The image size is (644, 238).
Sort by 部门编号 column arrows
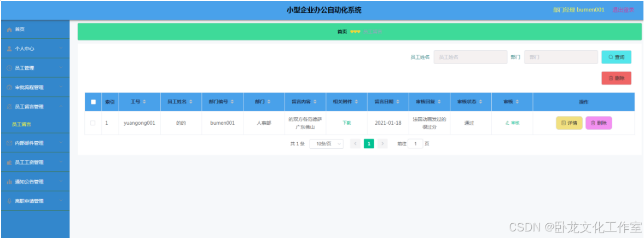(233, 102)
